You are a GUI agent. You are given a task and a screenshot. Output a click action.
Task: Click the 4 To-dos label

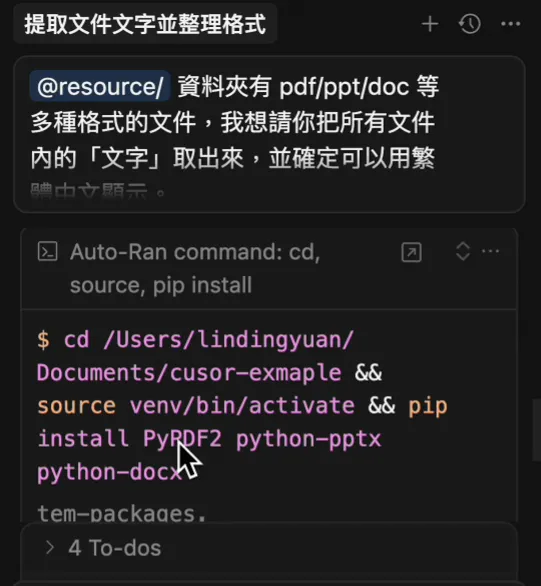tap(115, 548)
